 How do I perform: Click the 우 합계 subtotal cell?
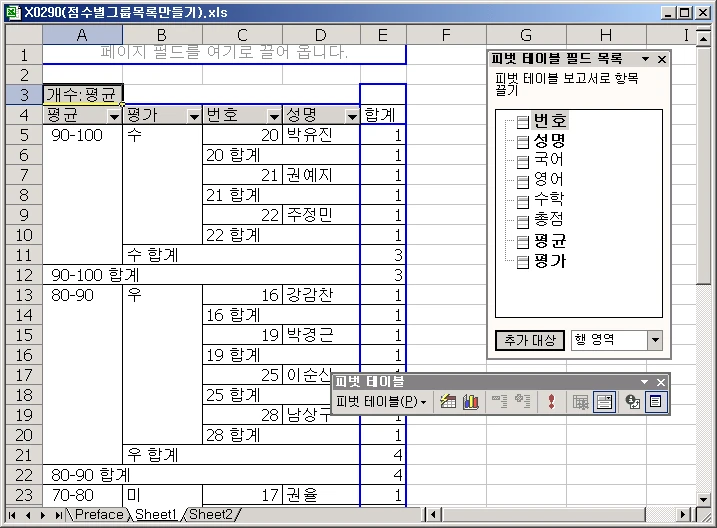pyautogui.click(x=241, y=455)
